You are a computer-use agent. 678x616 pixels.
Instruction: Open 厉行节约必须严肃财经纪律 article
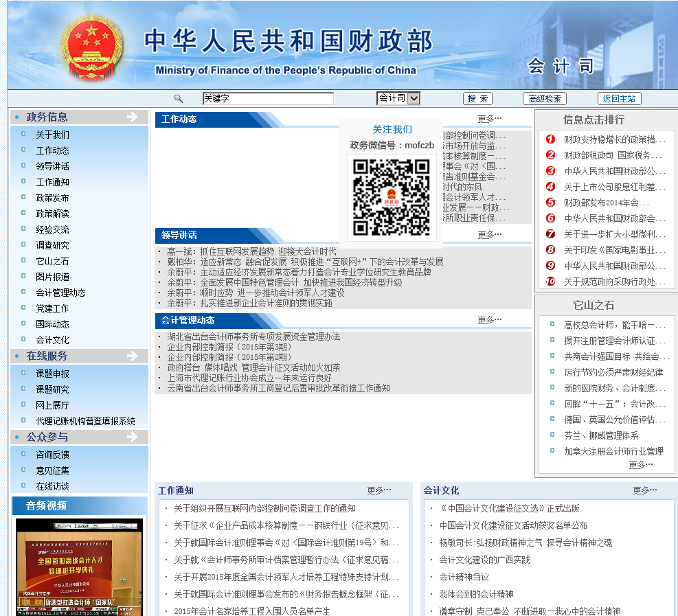(613, 372)
